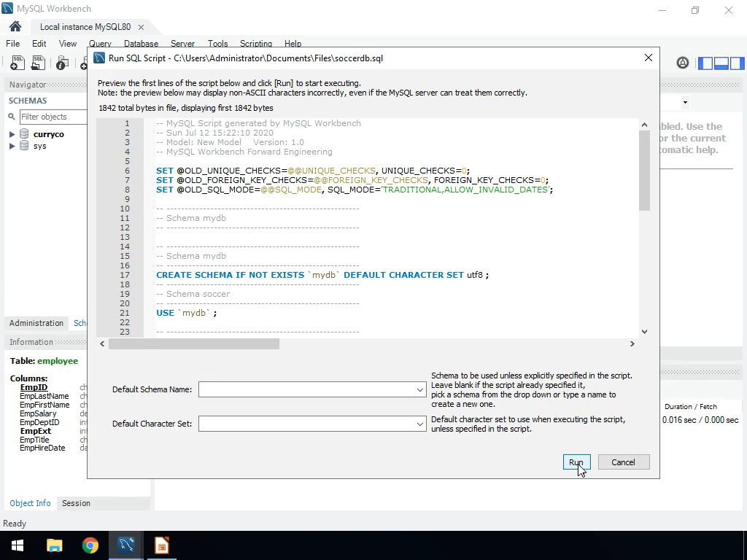Open the orange document app in taskbar
747x560 pixels.
pyautogui.click(x=161, y=545)
